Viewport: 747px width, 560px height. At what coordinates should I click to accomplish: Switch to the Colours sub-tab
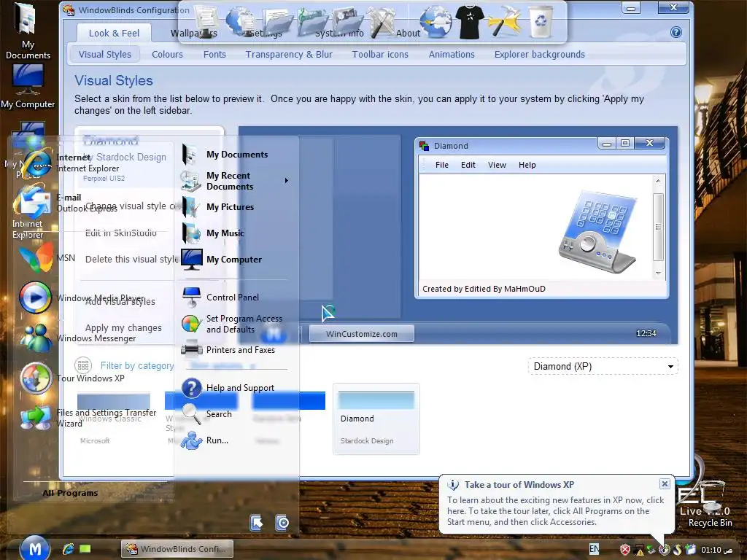tap(167, 54)
